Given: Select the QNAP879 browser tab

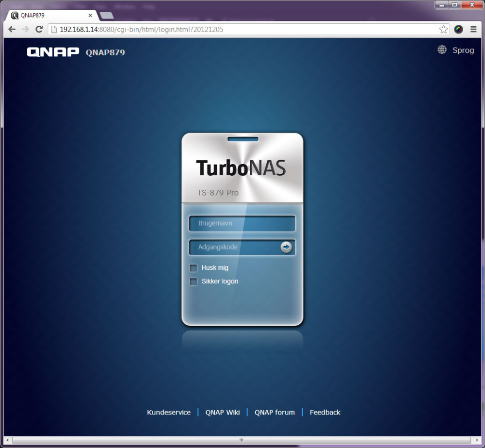Looking at the screenshot, I should [x=51, y=15].
